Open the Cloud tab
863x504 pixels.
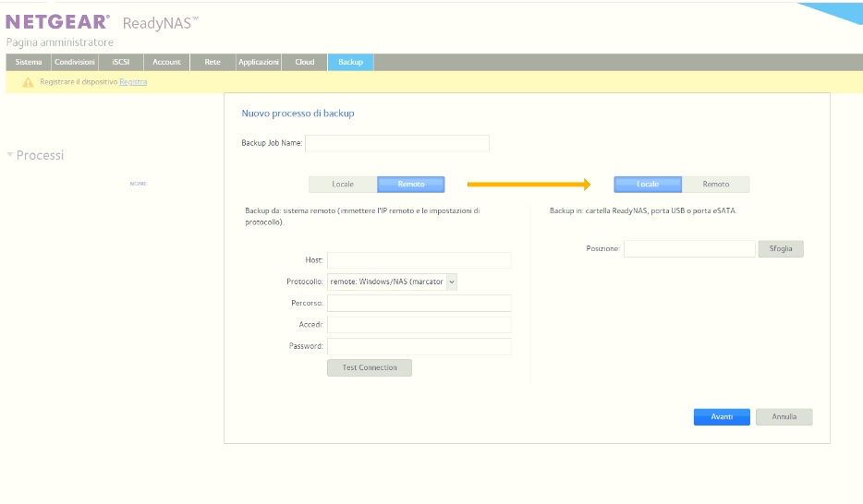[305, 62]
